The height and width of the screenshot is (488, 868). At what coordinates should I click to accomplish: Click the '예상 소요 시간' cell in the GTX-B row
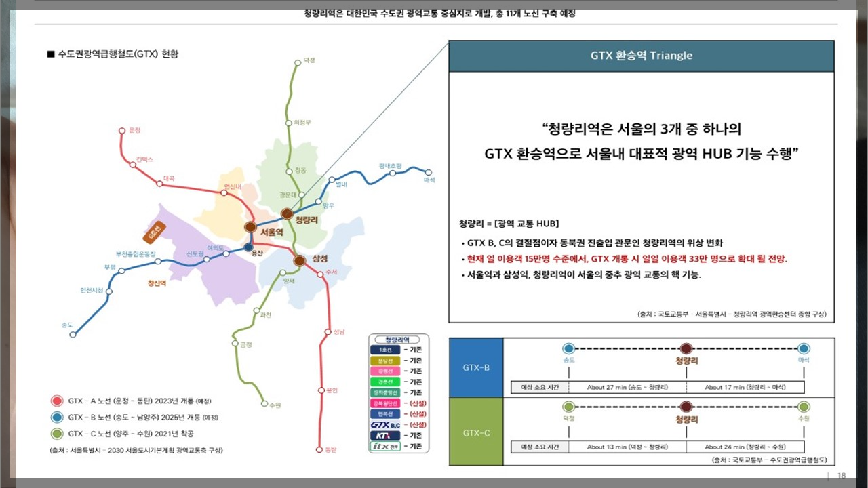click(540, 388)
